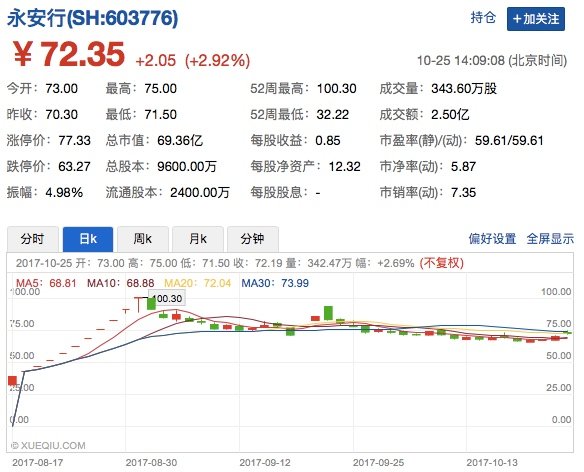584x472 pixels.
Task: Click the 2017-10-13 date axis label
Action: tap(492, 463)
